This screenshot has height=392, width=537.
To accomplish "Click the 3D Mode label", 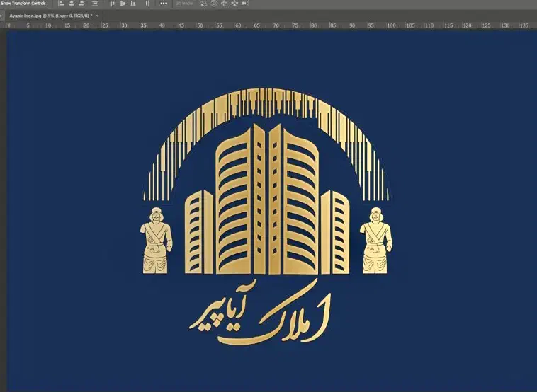I will pyautogui.click(x=184, y=3).
